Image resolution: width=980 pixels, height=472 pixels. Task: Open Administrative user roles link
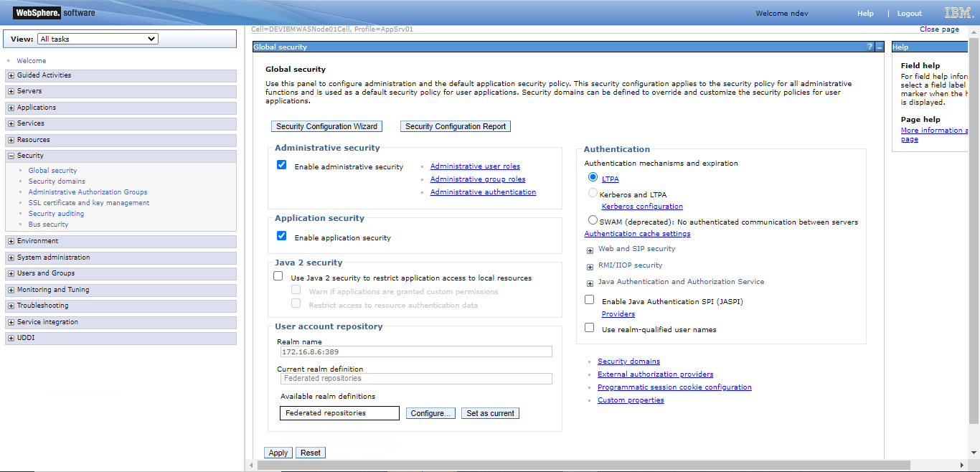coord(475,166)
